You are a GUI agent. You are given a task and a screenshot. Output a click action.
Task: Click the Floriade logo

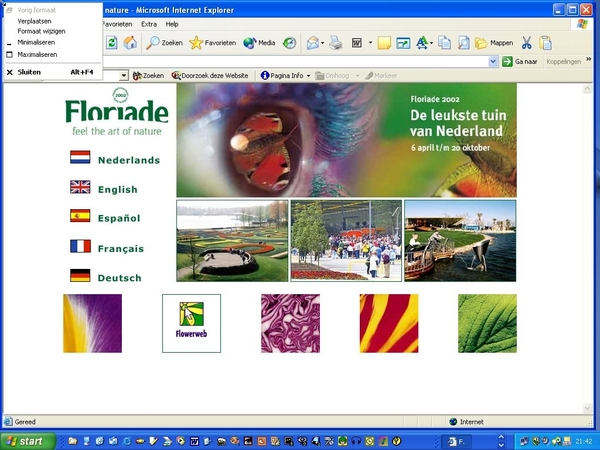tap(117, 112)
